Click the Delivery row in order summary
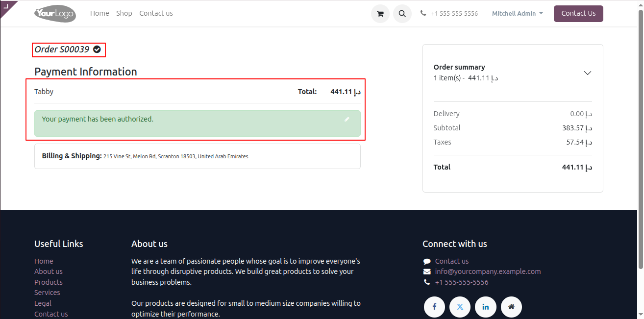Viewport: 644px width, 319px height. pos(513,114)
